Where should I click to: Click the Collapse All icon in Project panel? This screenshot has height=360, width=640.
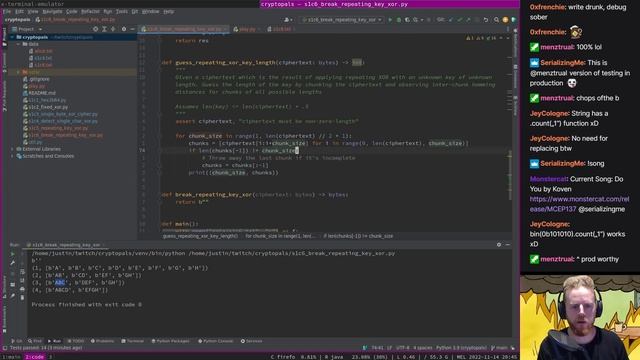tap(113, 29)
